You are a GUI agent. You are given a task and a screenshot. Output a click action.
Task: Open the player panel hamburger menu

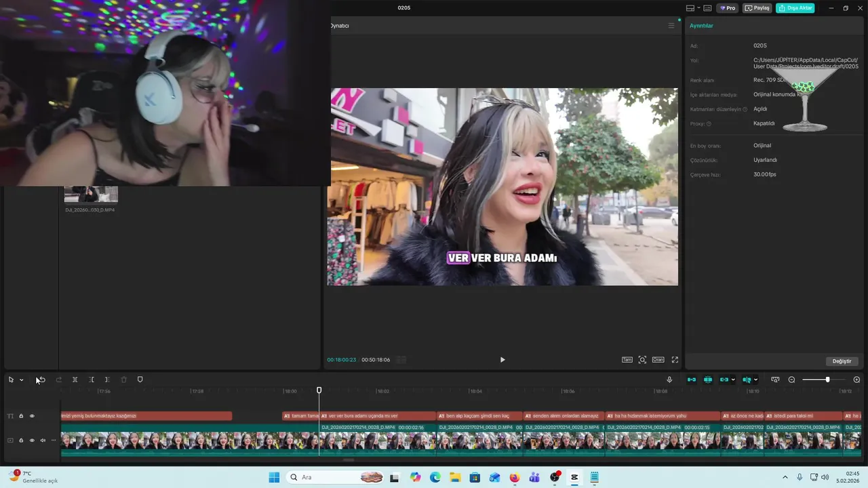(671, 26)
